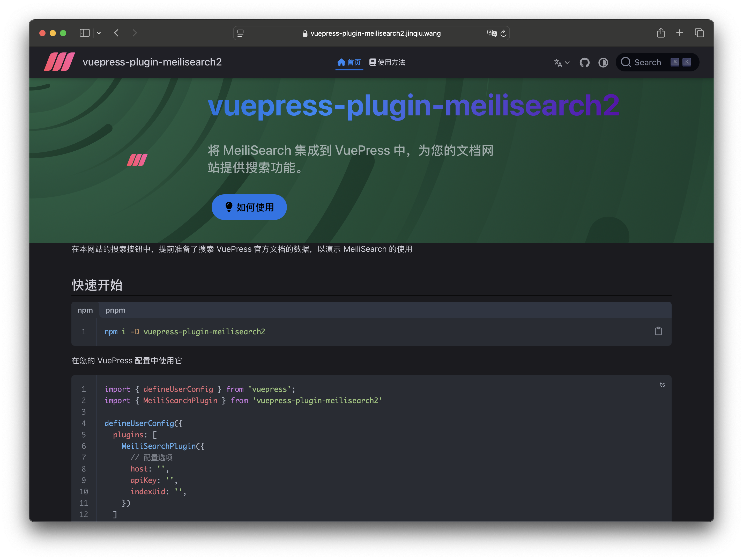Click the Safari share icon

click(660, 33)
